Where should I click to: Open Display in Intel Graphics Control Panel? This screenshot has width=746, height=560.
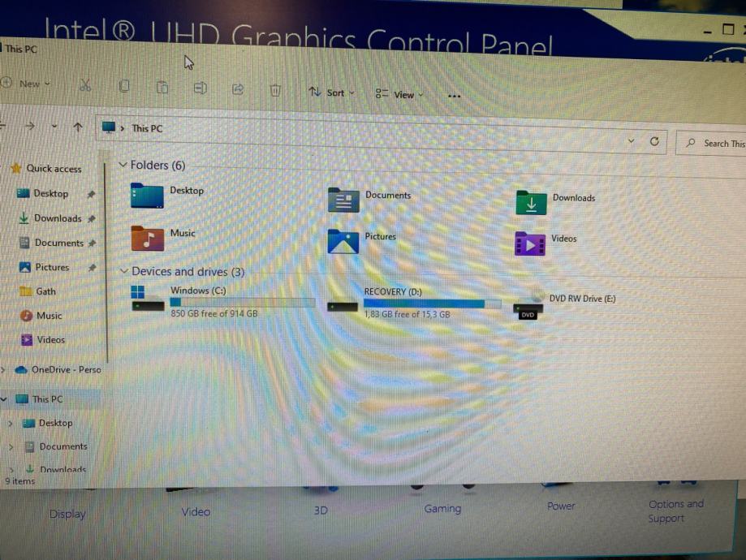click(x=67, y=514)
